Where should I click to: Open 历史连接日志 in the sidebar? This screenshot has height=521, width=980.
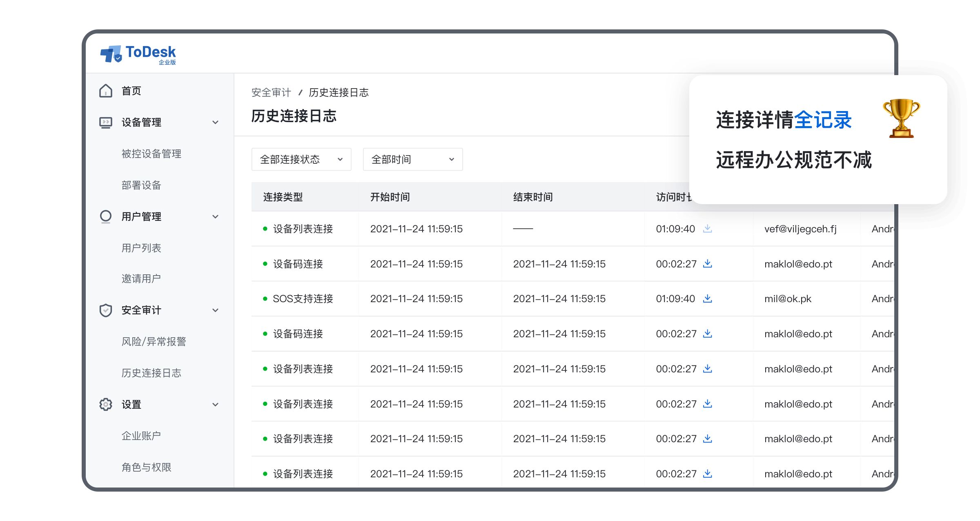click(x=151, y=373)
